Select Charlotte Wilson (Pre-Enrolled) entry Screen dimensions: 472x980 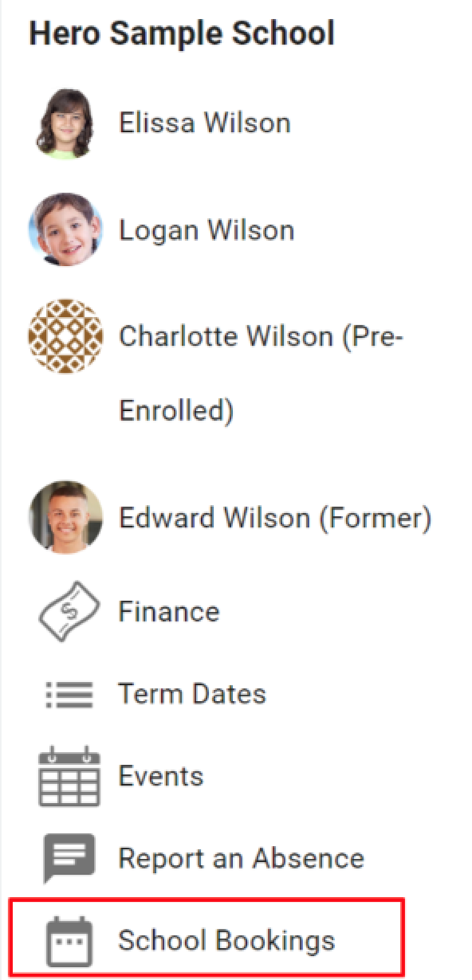point(261,337)
